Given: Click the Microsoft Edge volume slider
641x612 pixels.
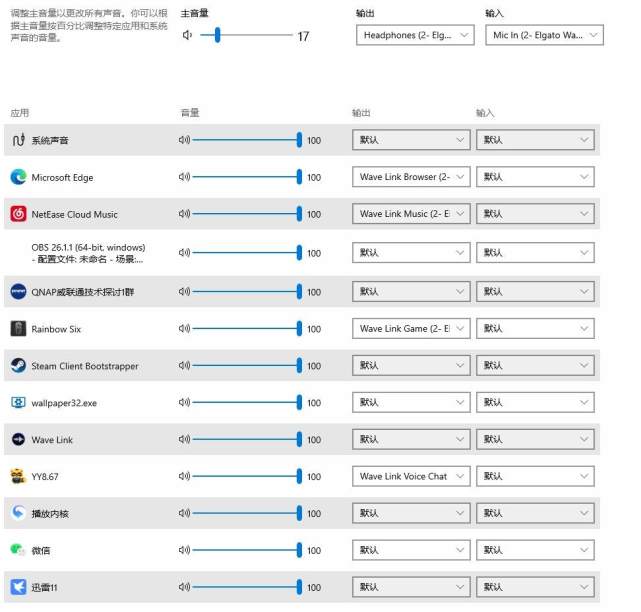Looking at the screenshot, I should (247, 177).
